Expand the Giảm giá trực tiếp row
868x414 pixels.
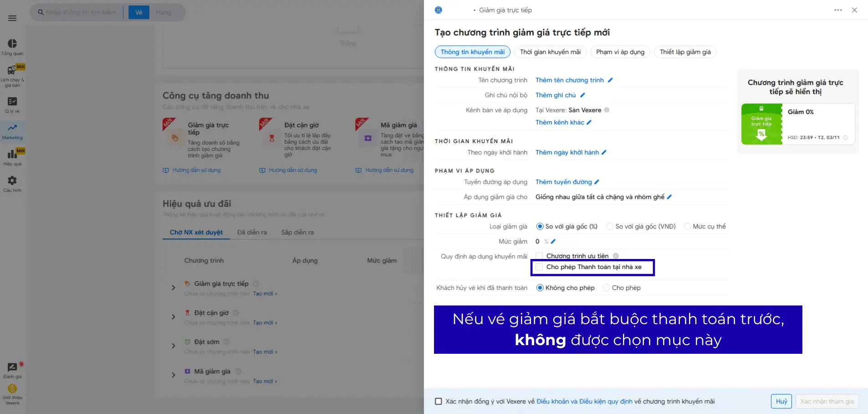coord(173,288)
